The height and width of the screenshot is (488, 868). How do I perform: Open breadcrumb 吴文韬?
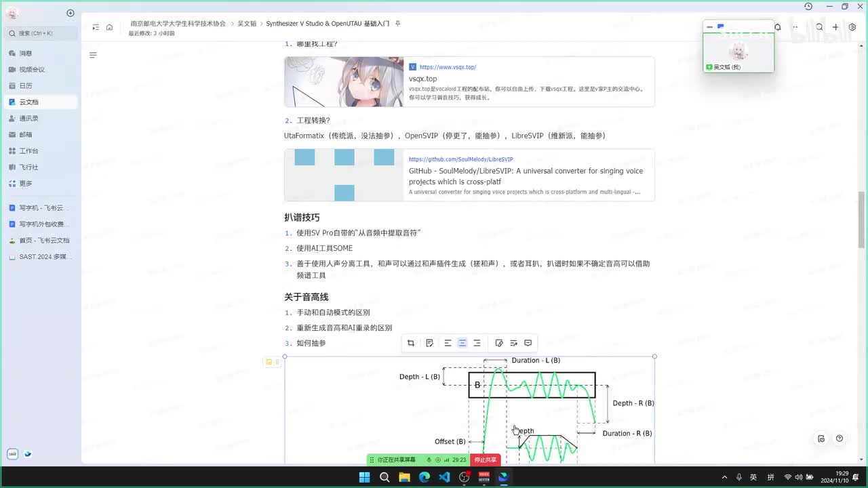tap(247, 23)
